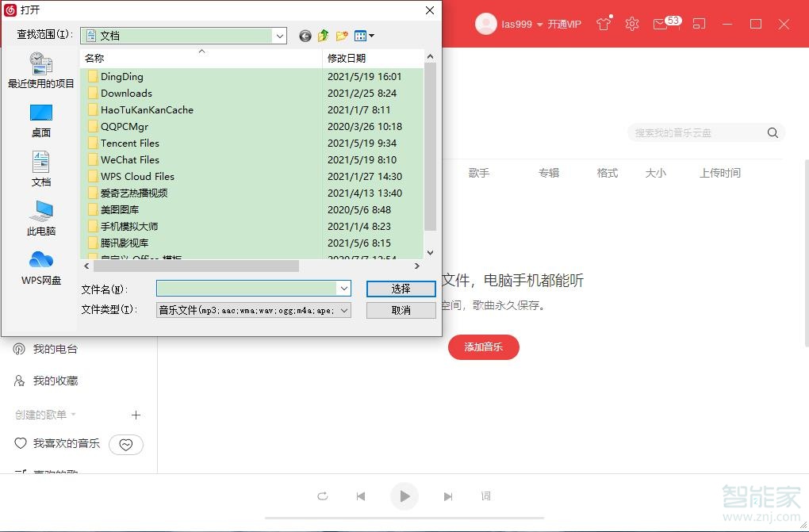Open the view mode dropdown arrow
809x532 pixels.
tap(370, 36)
